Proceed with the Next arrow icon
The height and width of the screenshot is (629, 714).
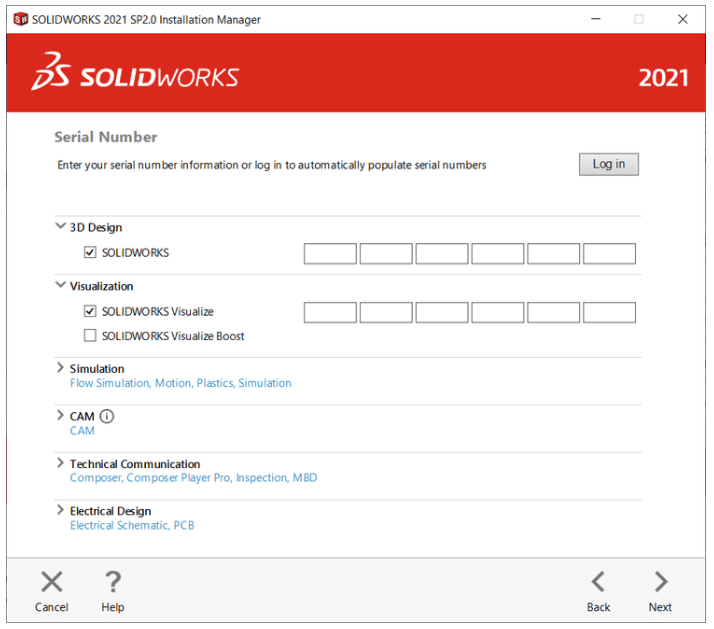[661, 582]
